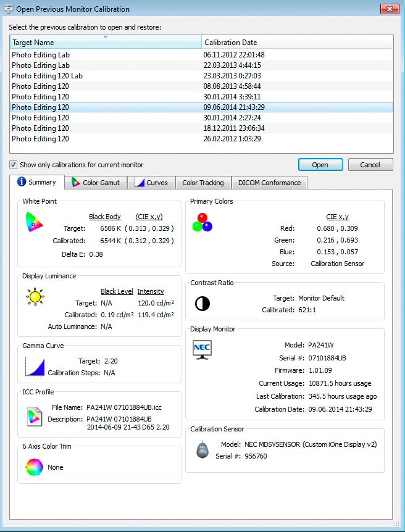Viewport: 405px width, 532px height.
Task: Select calibration dated 06.11.2012 22:01:48
Action: (x=201, y=55)
